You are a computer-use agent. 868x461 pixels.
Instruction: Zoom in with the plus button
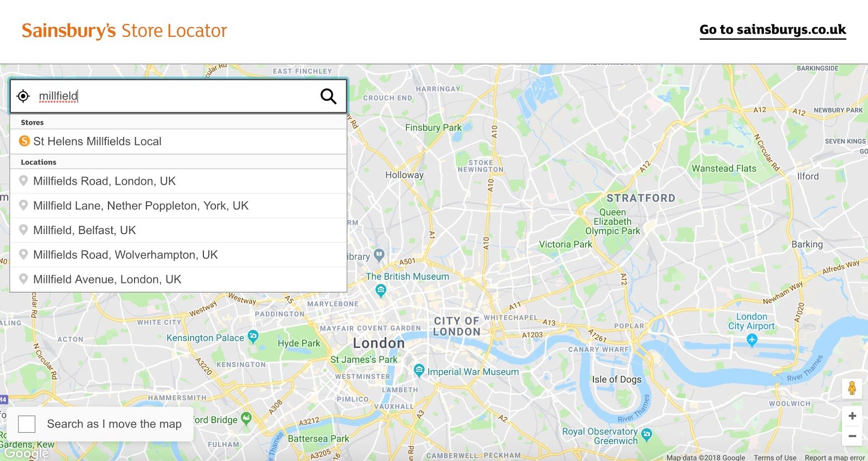pyautogui.click(x=852, y=416)
